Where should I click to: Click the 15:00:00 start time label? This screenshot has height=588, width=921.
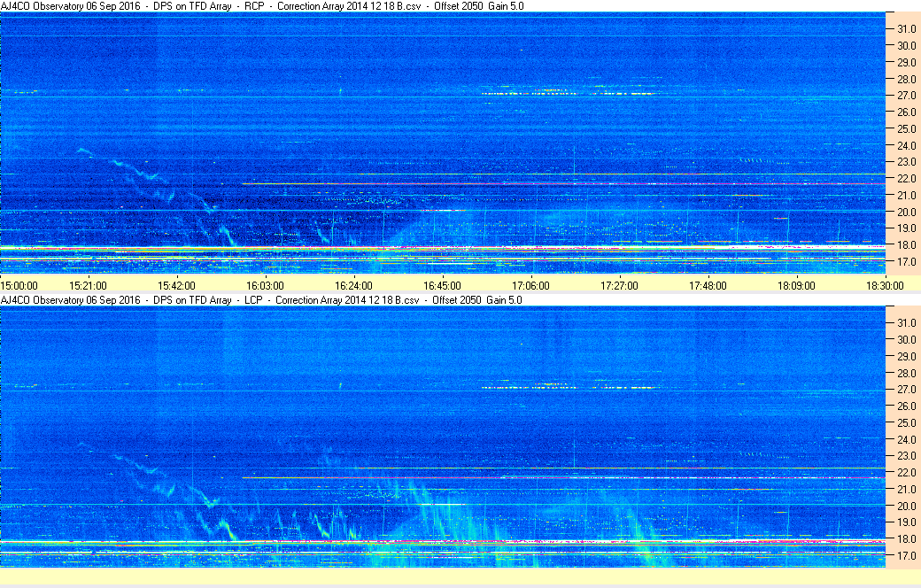[19, 286]
